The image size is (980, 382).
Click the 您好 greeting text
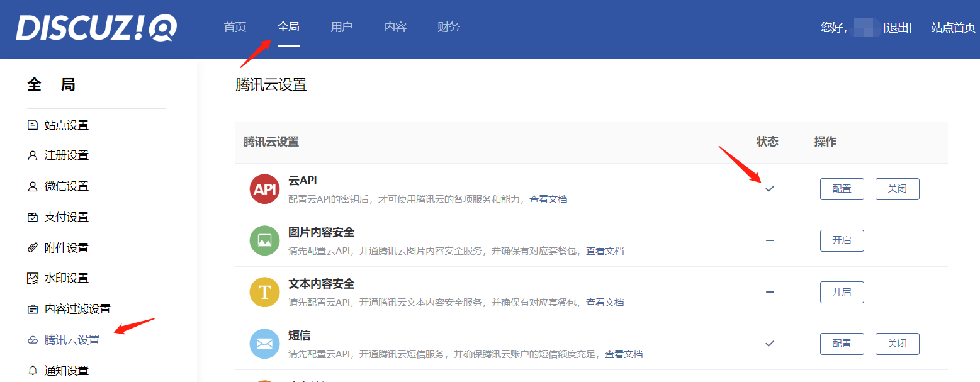pos(834,27)
